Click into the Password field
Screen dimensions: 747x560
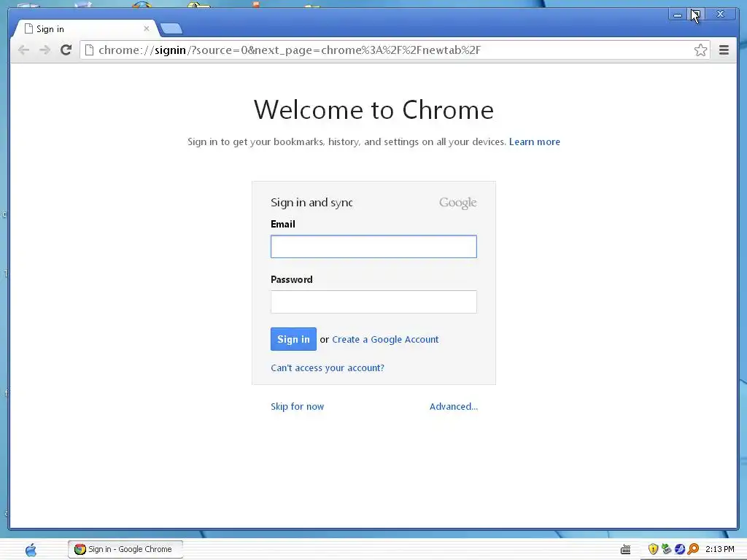point(373,302)
